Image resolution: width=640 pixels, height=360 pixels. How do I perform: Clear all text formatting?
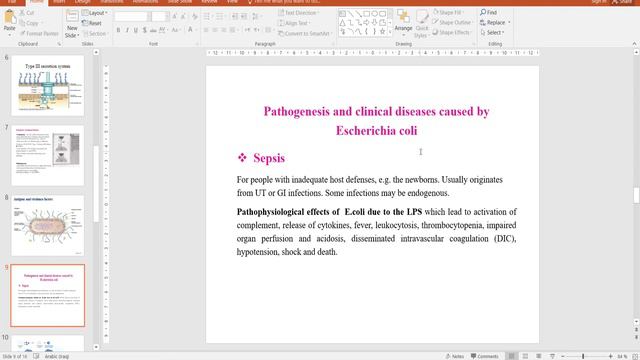(195, 16)
